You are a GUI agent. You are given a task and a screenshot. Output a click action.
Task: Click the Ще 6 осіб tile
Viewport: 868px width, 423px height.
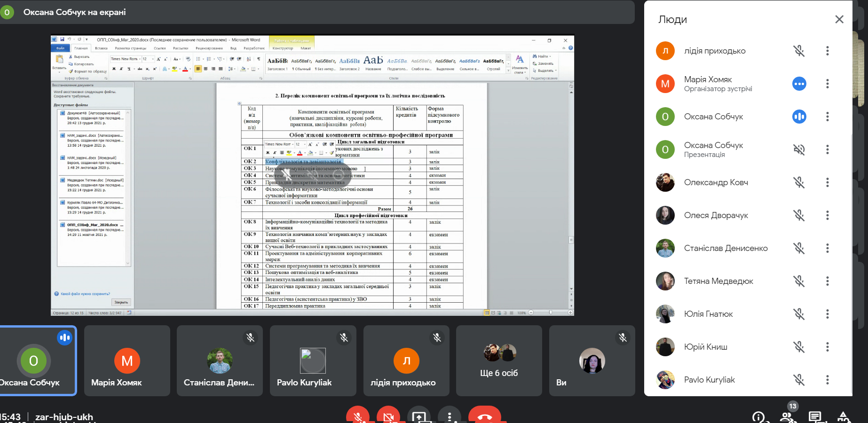tap(499, 360)
